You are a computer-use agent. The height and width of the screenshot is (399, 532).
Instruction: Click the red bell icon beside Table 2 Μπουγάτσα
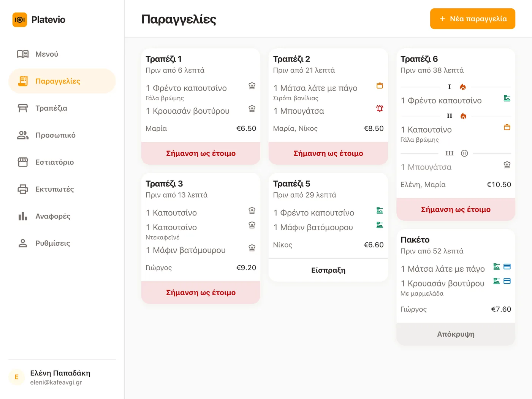click(380, 109)
